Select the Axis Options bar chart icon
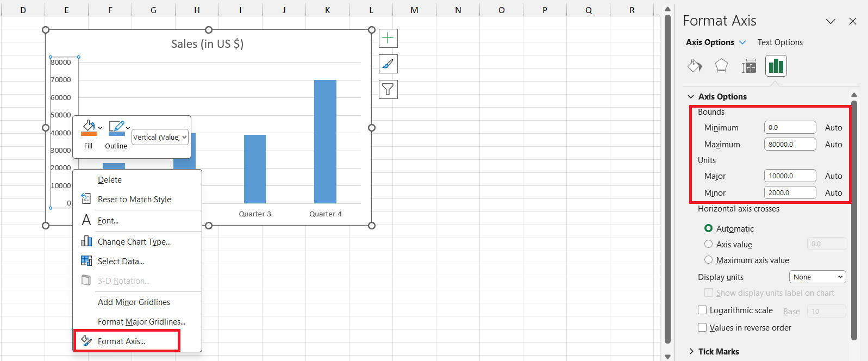Screen dimensions: 868x361 pos(776,66)
